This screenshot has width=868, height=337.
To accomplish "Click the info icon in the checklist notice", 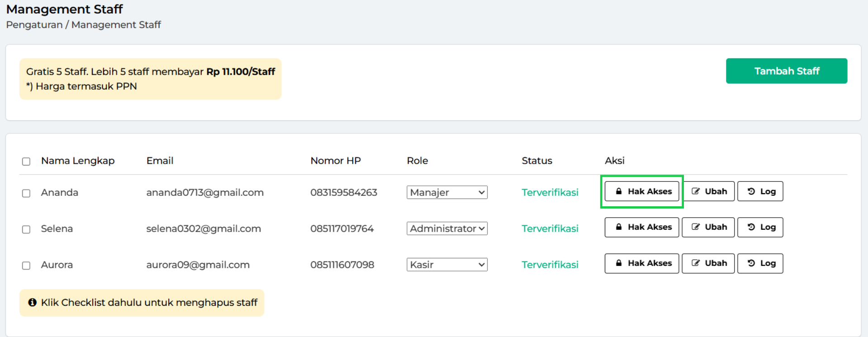I will pyautogui.click(x=32, y=303).
